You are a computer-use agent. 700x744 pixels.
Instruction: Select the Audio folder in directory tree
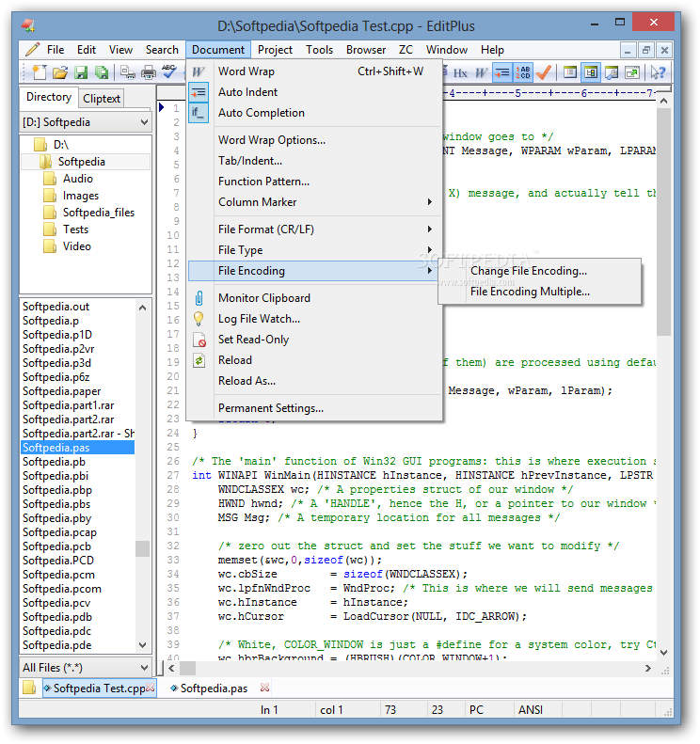pyautogui.click(x=78, y=179)
